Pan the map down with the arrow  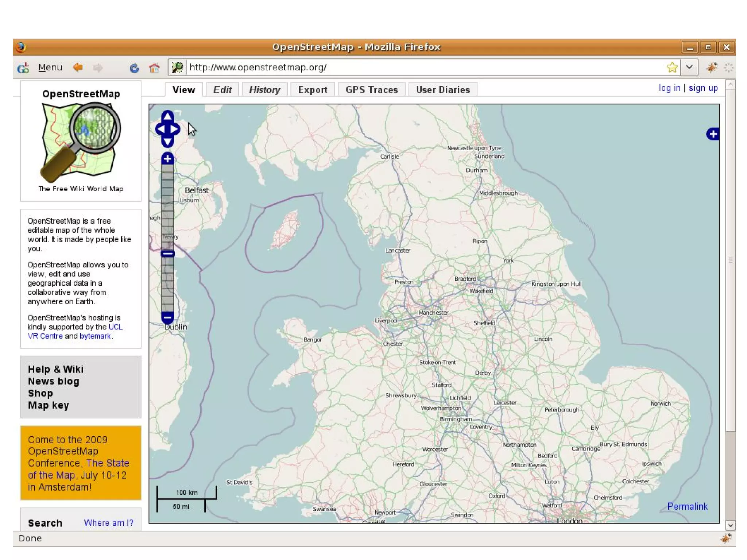click(x=167, y=142)
